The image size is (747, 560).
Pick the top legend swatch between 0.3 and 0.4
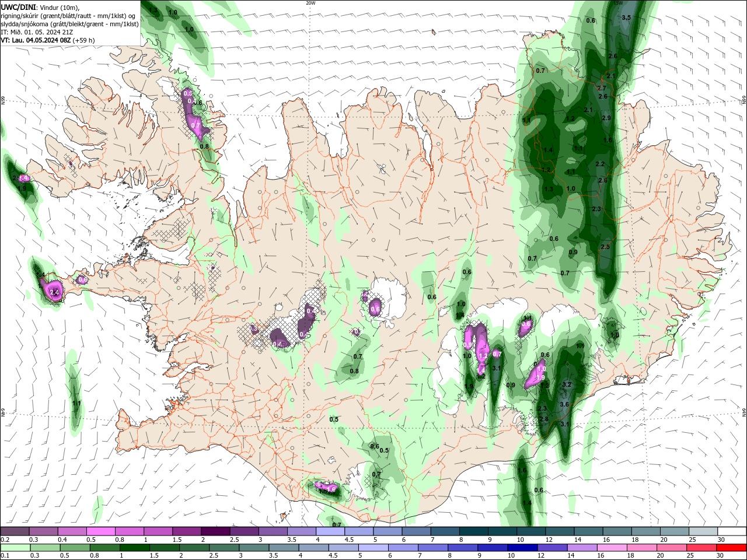[x=44, y=531]
